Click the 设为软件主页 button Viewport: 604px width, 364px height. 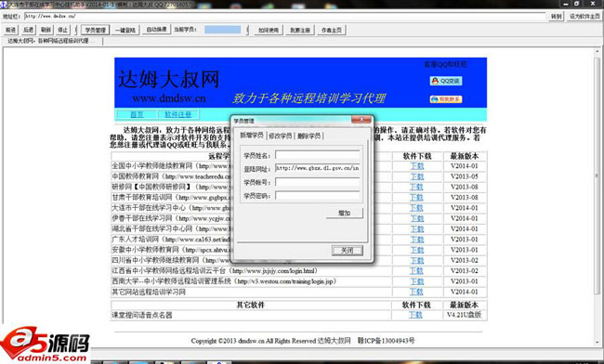point(584,16)
